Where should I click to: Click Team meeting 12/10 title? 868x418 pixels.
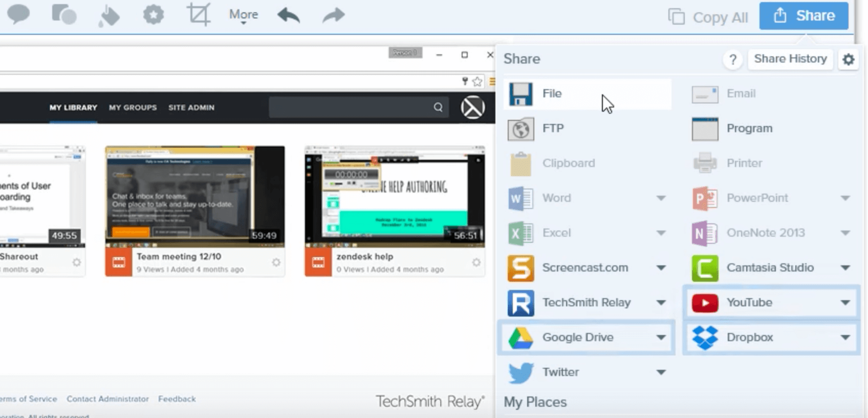(x=179, y=256)
